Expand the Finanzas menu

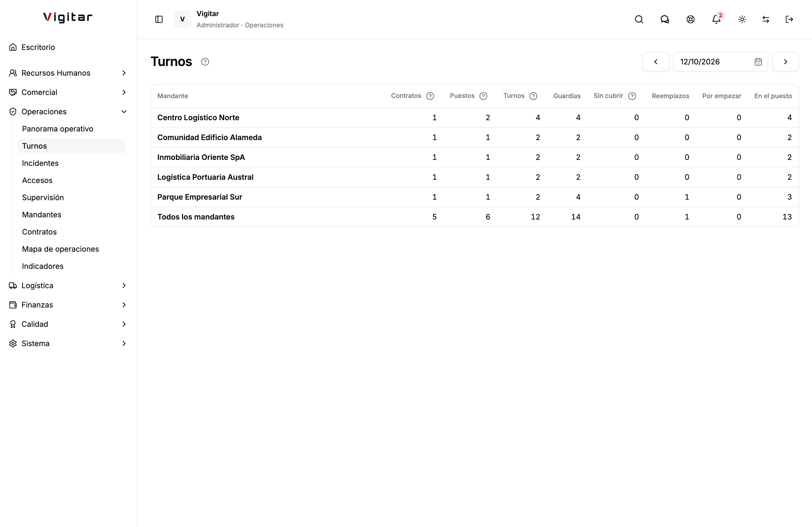(68, 305)
